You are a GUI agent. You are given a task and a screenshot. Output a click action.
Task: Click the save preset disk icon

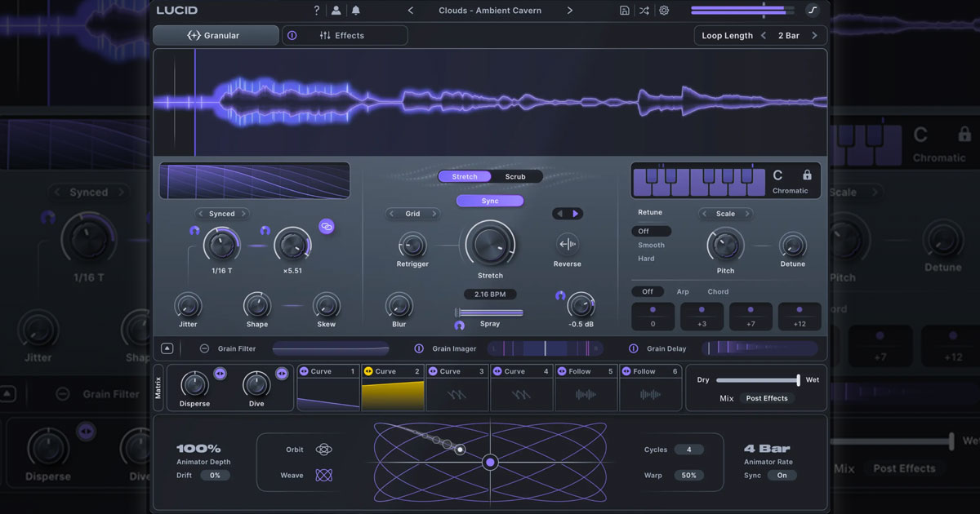625,11
